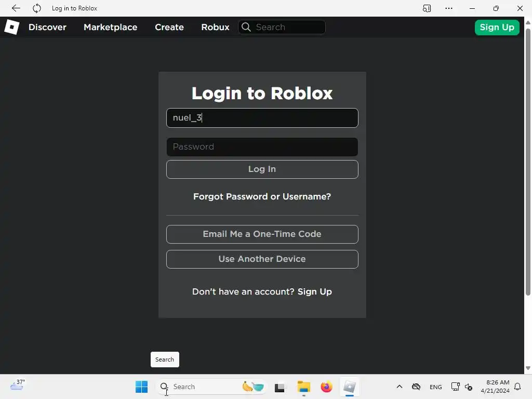Open Task View in the taskbar
The width and height of the screenshot is (532, 399).
coord(280,387)
